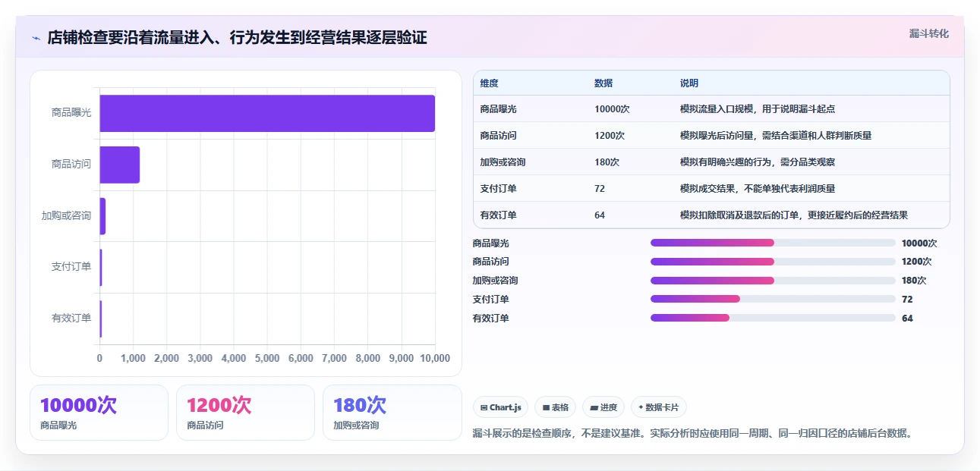Click 模拟流量入口规模 description in the table
The width and height of the screenshot is (980, 471).
coord(758,109)
